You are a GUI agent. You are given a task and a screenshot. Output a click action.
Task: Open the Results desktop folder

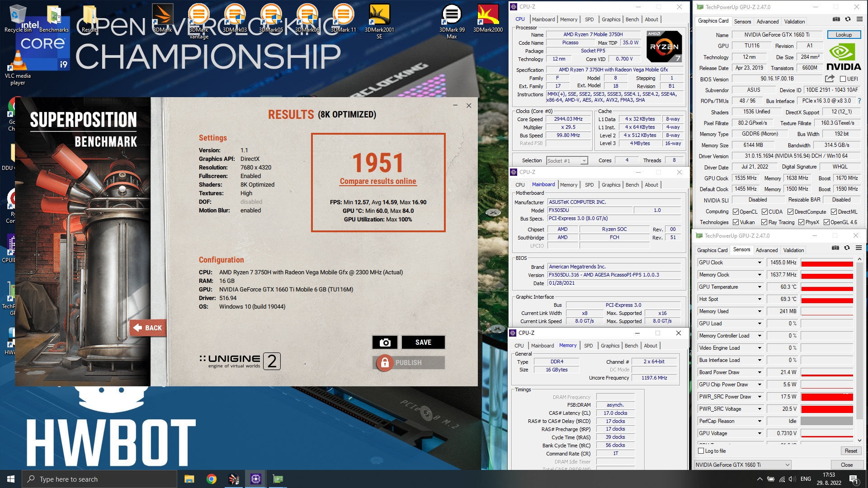pyautogui.click(x=90, y=18)
